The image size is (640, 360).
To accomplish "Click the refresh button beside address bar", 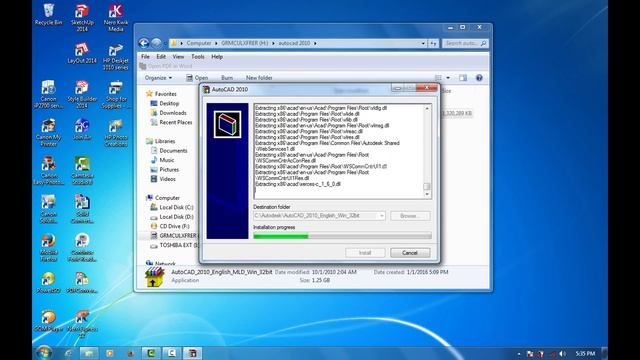I will (x=433, y=43).
